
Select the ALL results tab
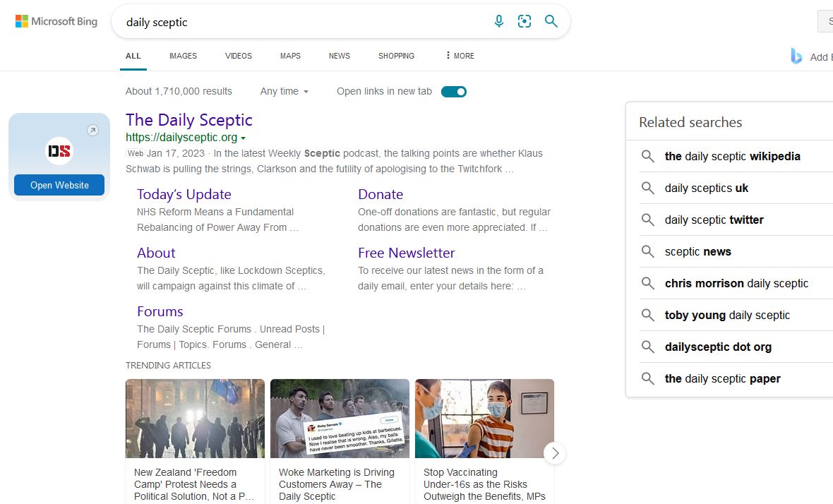click(133, 56)
